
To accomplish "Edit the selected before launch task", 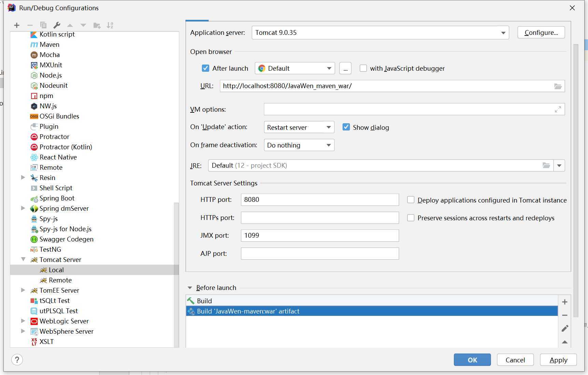I will tap(565, 328).
